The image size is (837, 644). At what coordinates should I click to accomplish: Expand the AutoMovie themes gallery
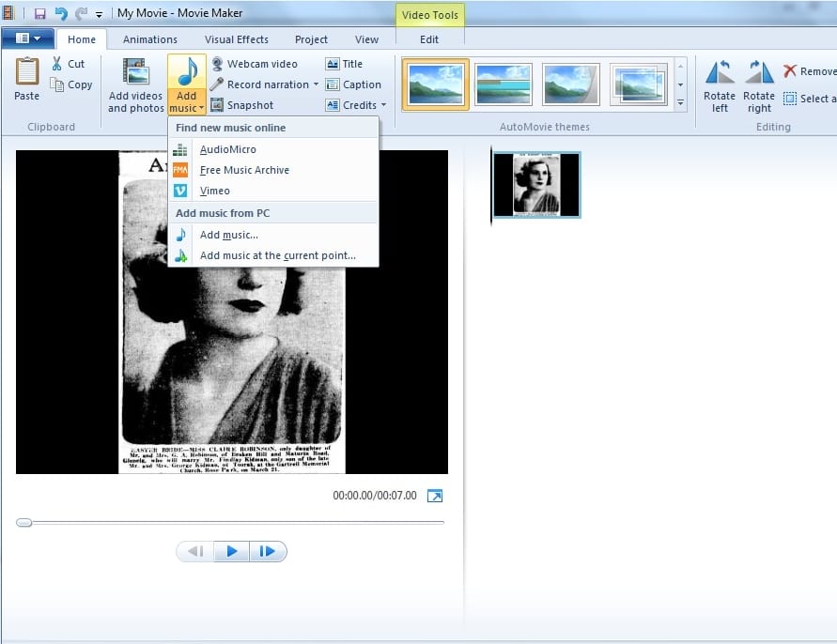pos(681,102)
